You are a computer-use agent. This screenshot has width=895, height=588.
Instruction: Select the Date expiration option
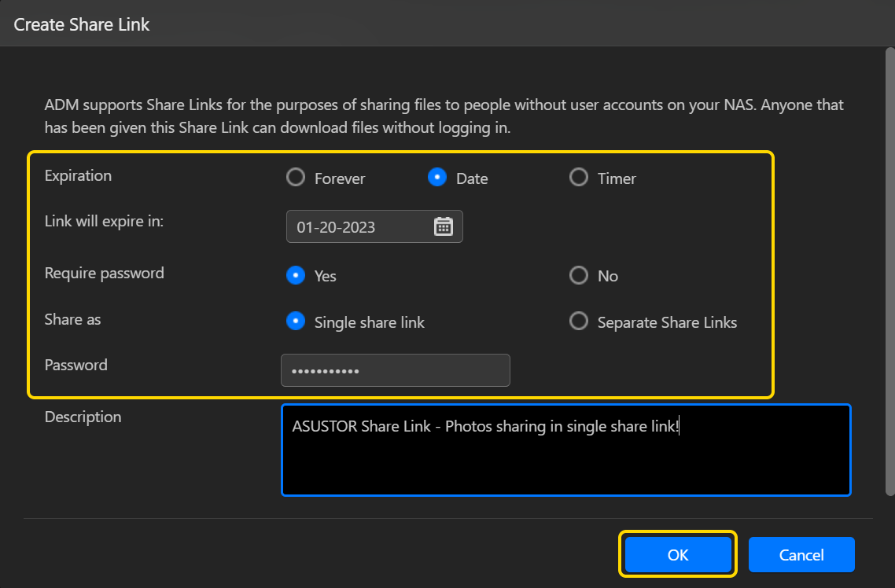[x=437, y=178]
